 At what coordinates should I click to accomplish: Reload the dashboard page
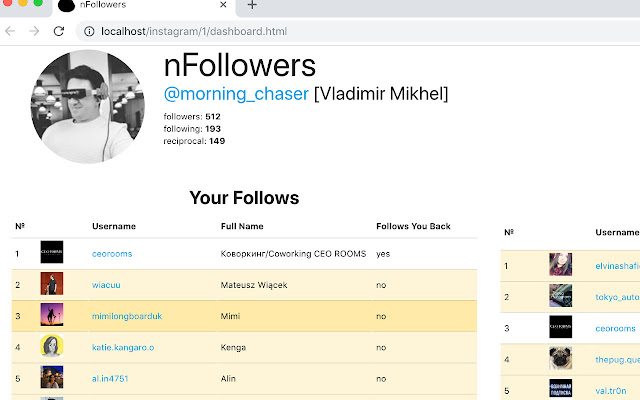tap(58, 31)
